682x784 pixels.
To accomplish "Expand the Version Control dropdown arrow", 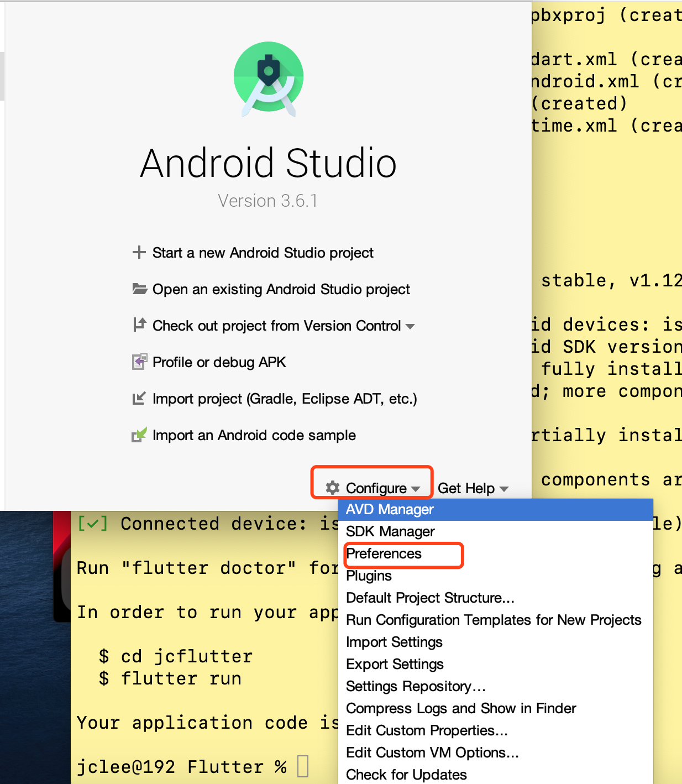I will coord(410,326).
